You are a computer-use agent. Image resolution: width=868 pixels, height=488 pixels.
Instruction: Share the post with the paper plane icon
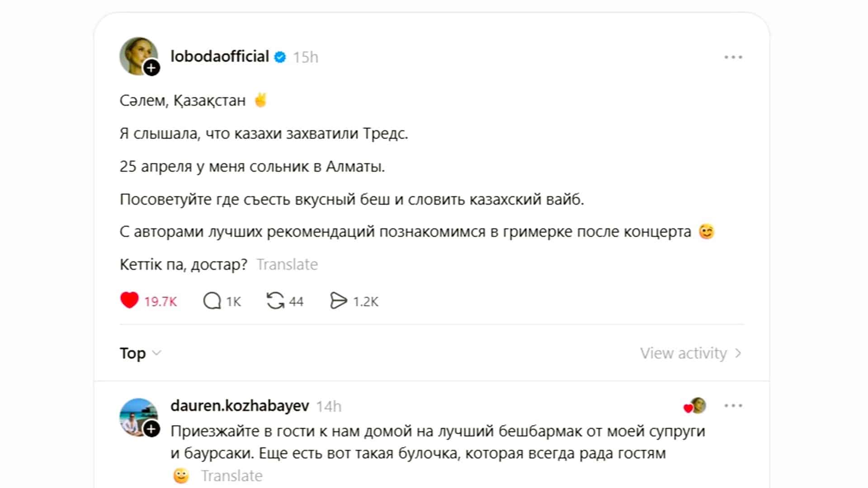(x=339, y=301)
